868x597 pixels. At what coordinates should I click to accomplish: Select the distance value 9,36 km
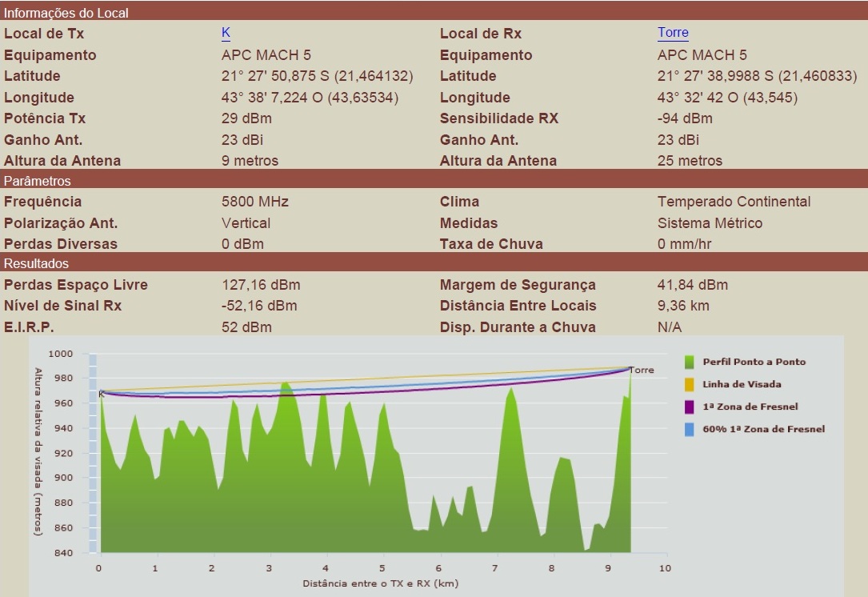683,306
